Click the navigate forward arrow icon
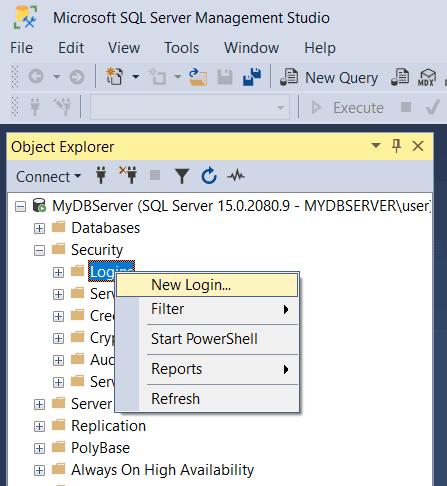 click(77, 77)
